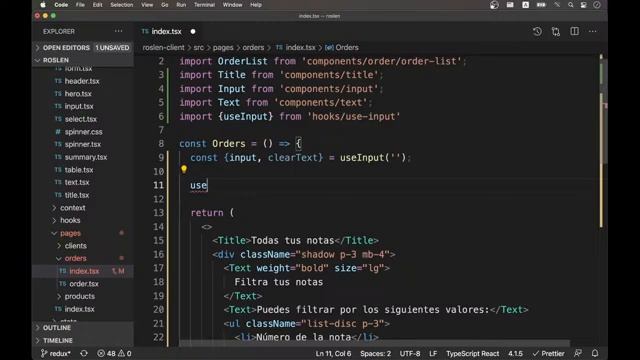Change encoding via UTF-8

(410, 353)
